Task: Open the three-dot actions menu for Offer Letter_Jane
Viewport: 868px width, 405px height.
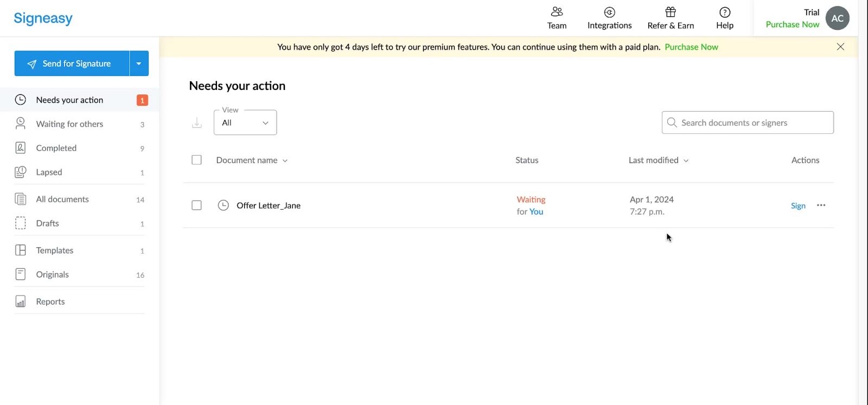Action: (821, 205)
